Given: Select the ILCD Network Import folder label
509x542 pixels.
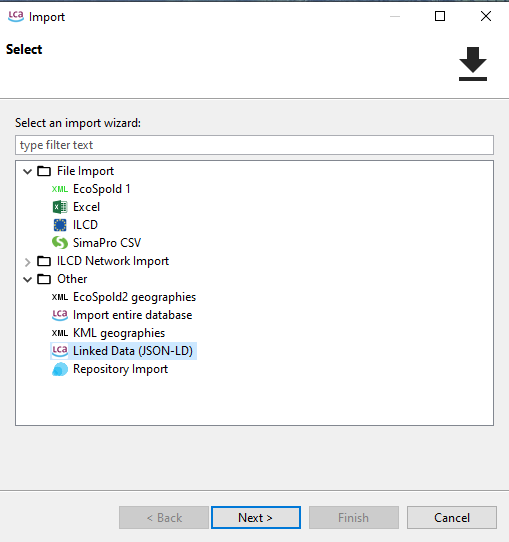Looking at the screenshot, I should click(x=113, y=261).
